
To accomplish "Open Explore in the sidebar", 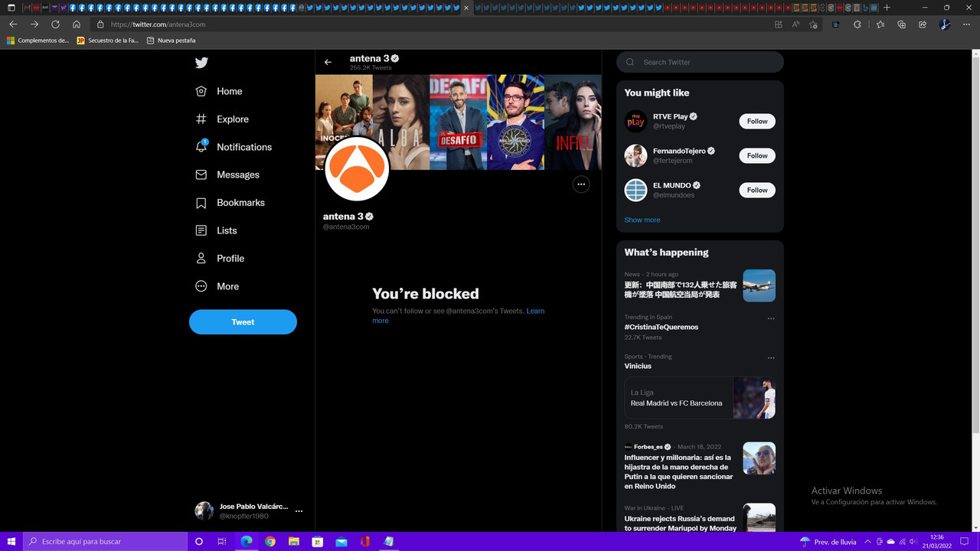I will tap(222, 119).
